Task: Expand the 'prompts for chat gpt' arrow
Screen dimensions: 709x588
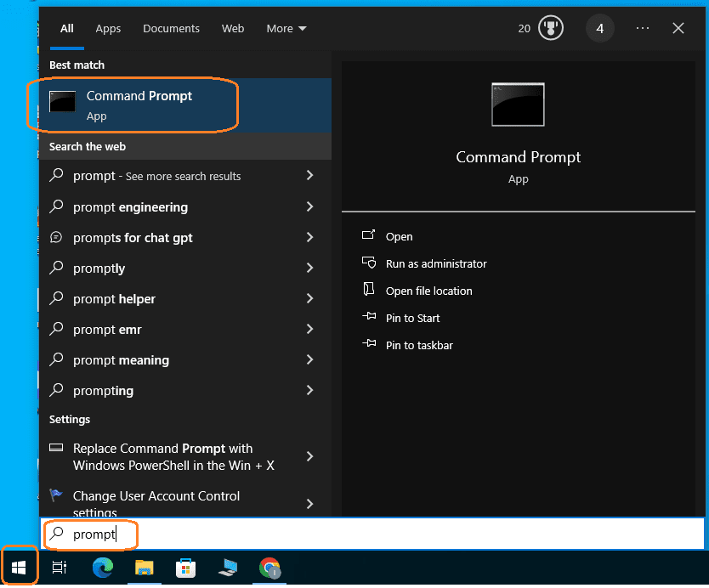Action: tap(309, 237)
